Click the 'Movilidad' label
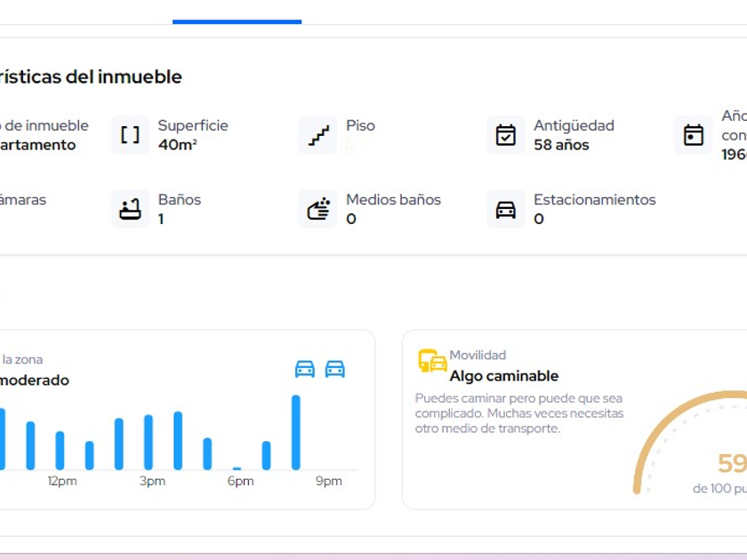Image resolution: width=747 pixels, height=560 pixels. click(478, 356)
